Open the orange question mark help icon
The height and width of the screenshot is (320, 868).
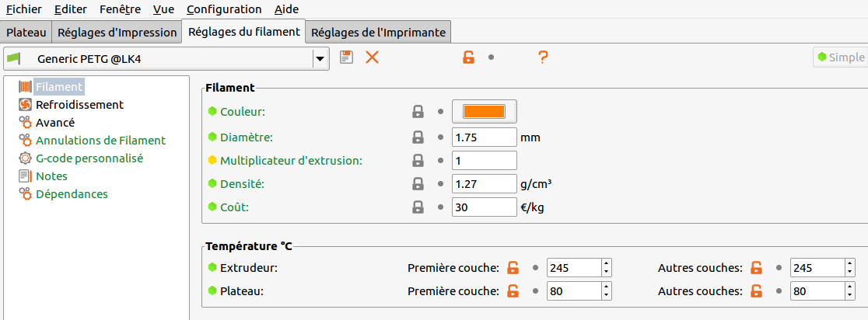(543, 57)
